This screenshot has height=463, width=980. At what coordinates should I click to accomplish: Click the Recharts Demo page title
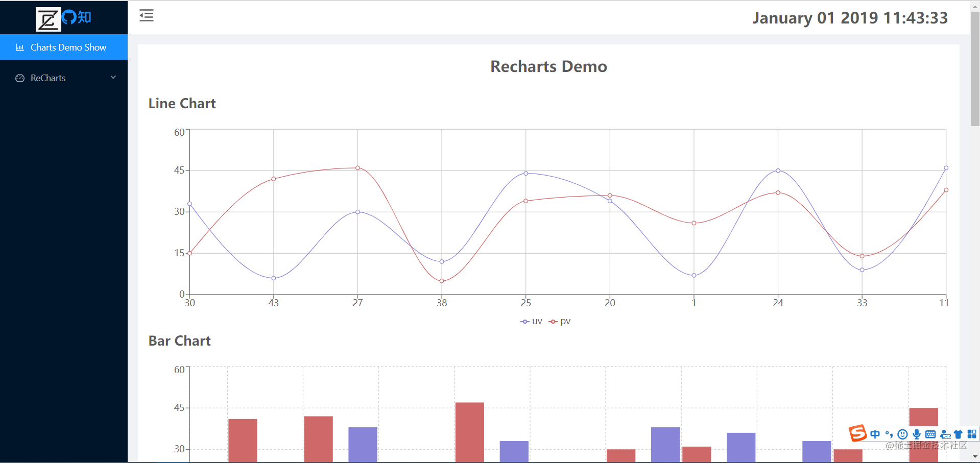[548, 66]
